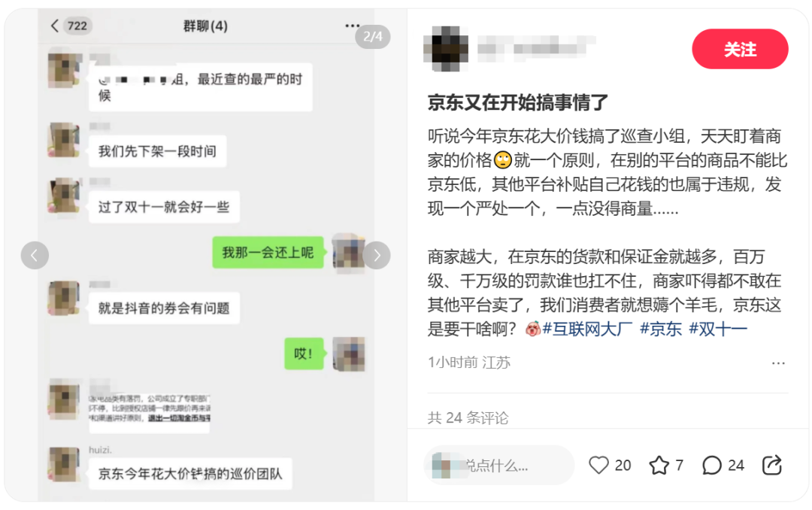
Task: Open the #京东 hashtag link
Action: 661,329
